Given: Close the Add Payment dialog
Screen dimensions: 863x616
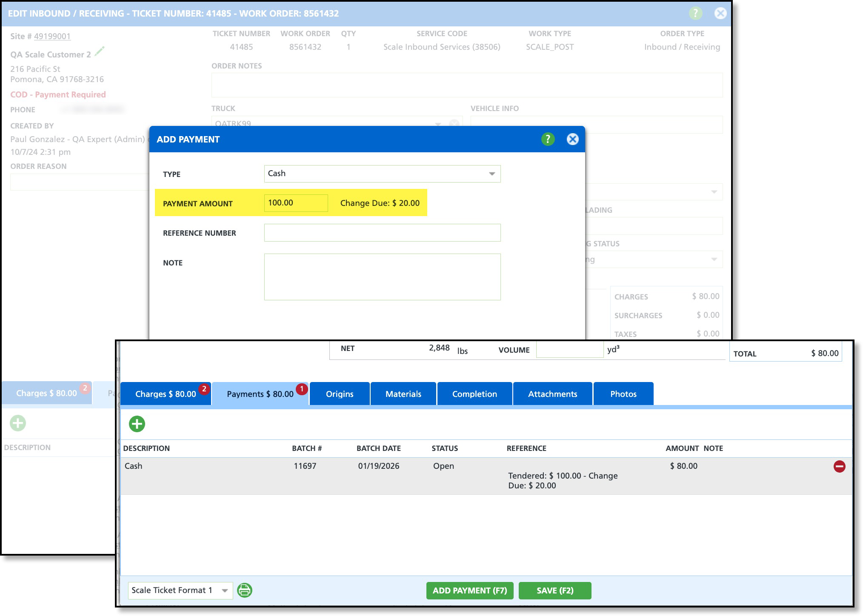Looking at the screenshot, I should pyautogui.click(x=572, y=139).
